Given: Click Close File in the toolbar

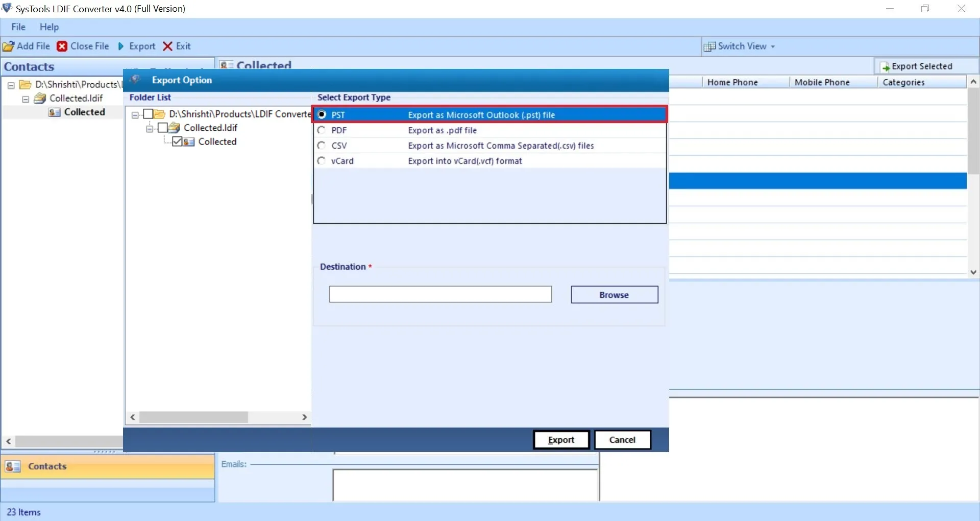Looking at the screenshot, I should pos(83,46).
